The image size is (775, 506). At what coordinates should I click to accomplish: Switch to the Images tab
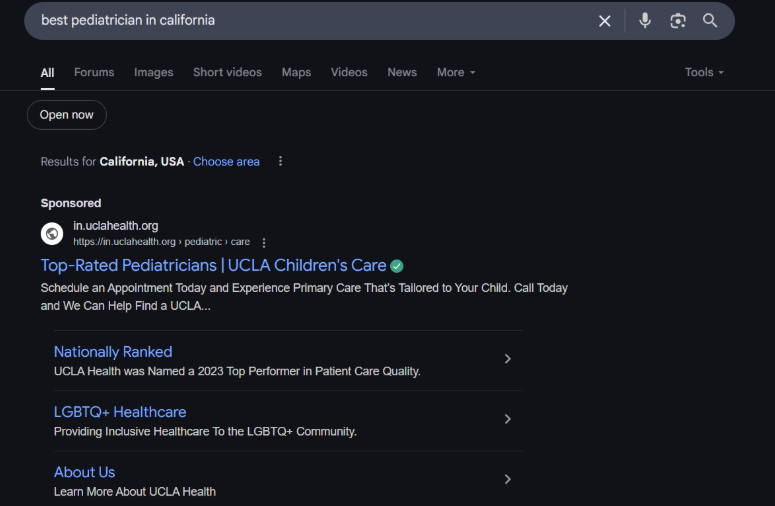pos(154,72)
